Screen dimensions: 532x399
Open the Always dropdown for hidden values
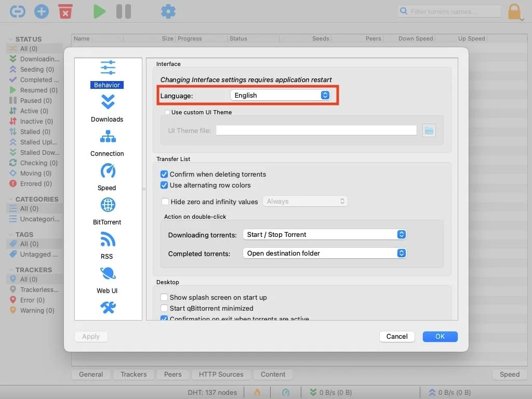pyautogui.click(x=305, y=202)
